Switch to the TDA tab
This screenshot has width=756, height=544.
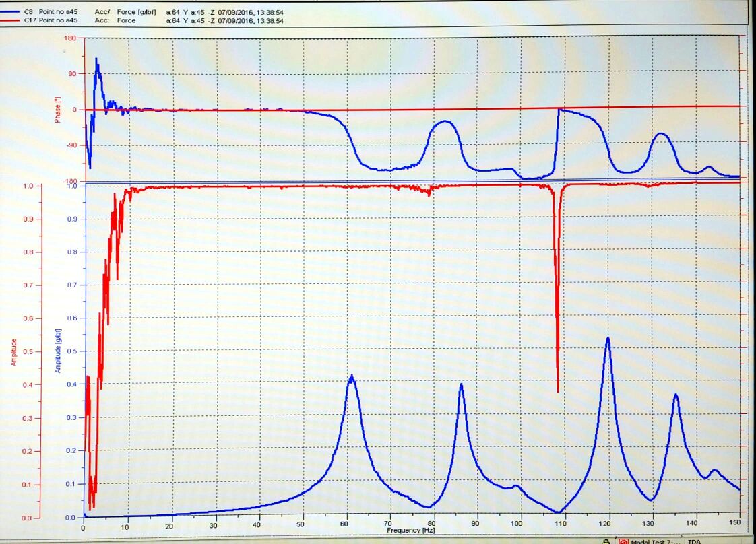pos(694,541)
